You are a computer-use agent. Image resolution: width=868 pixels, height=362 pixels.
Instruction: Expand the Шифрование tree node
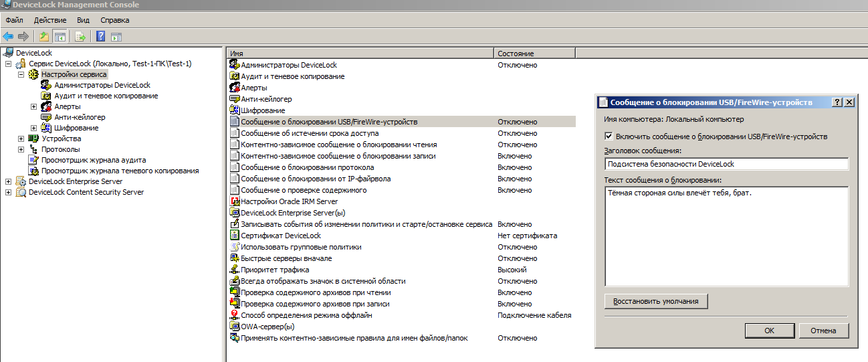point(33,128)
